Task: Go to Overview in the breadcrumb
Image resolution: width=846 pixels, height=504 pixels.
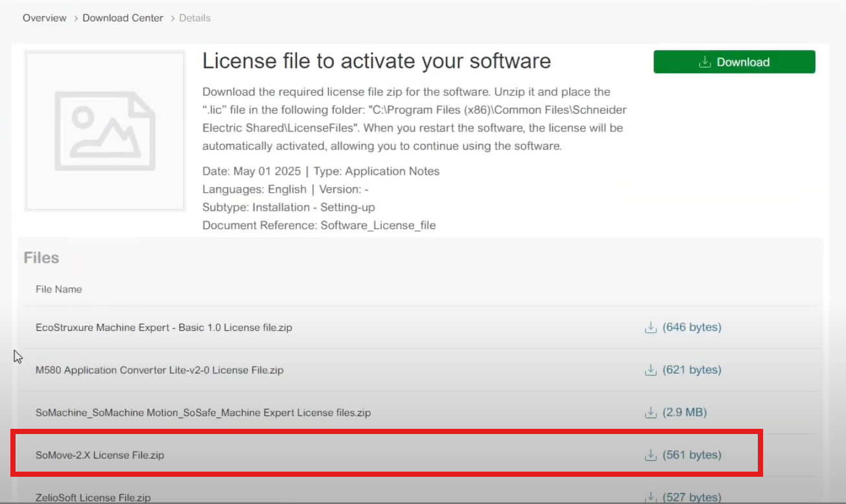Action: click(45, 18)
